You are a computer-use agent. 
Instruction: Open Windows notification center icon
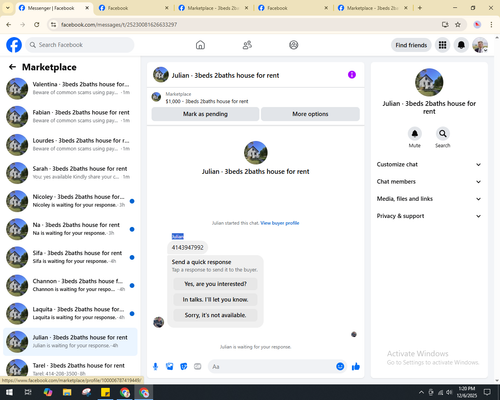pyautogui.click(x=487, y=392)
